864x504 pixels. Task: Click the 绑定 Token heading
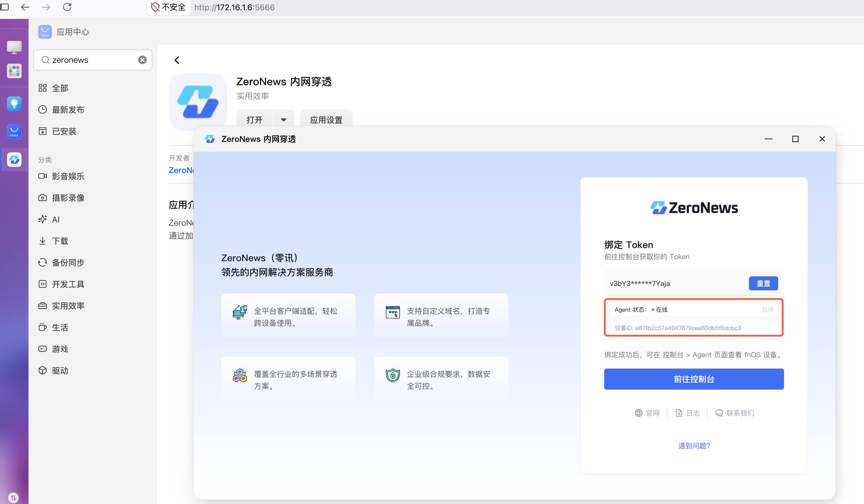(x=629, y=245)
